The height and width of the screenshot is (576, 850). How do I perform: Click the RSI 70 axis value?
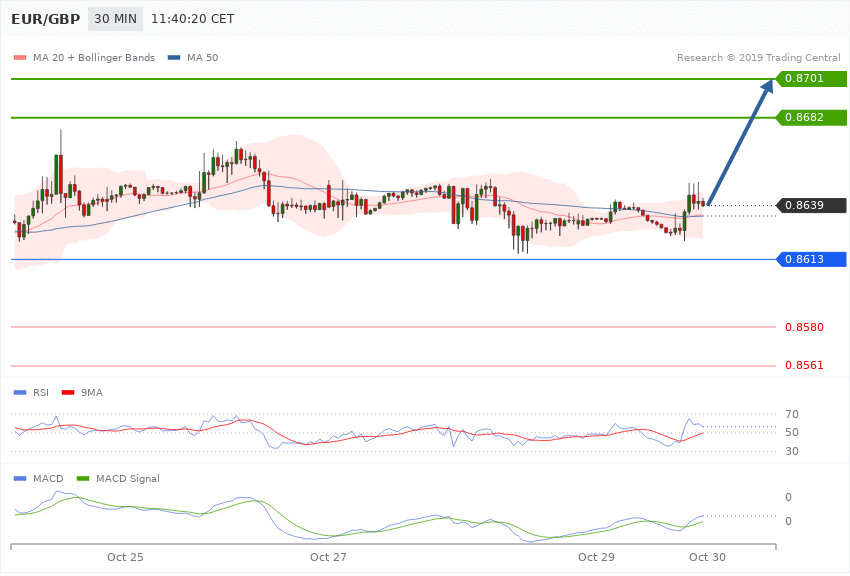791,415
